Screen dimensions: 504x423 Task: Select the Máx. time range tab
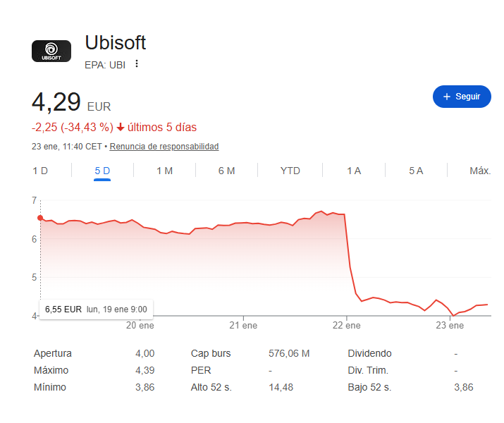[x=480, y=171]
